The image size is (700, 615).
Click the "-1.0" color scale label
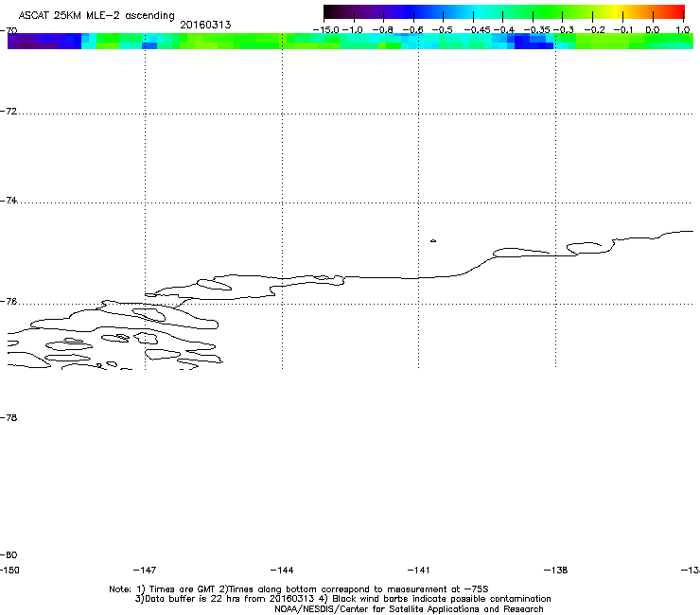coord(353,30)
